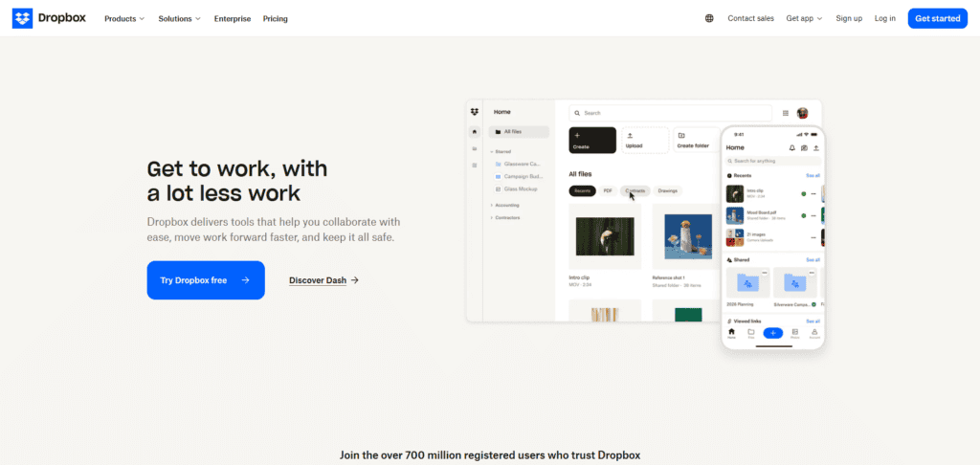Viewport: 980px width, 465px height.
Task: Expand the Products dropdown menu
Action: [124, 18]
